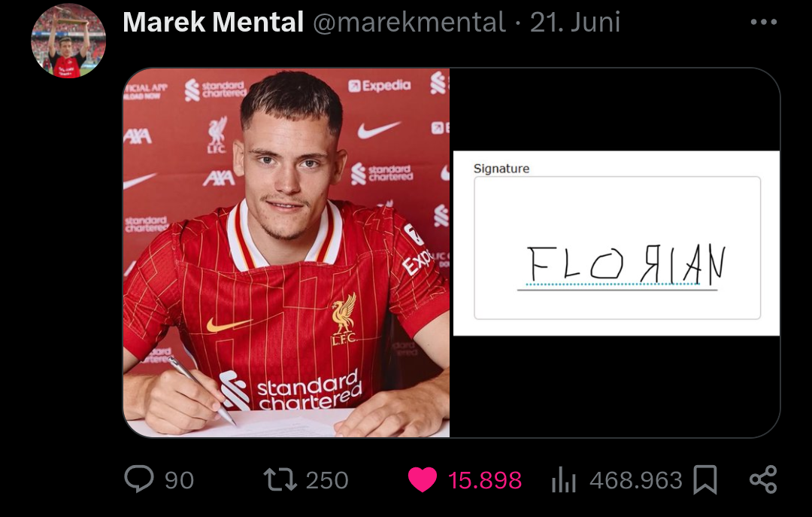Open the three-dot more options menu

pyautogui.click(x=763, y=22)
